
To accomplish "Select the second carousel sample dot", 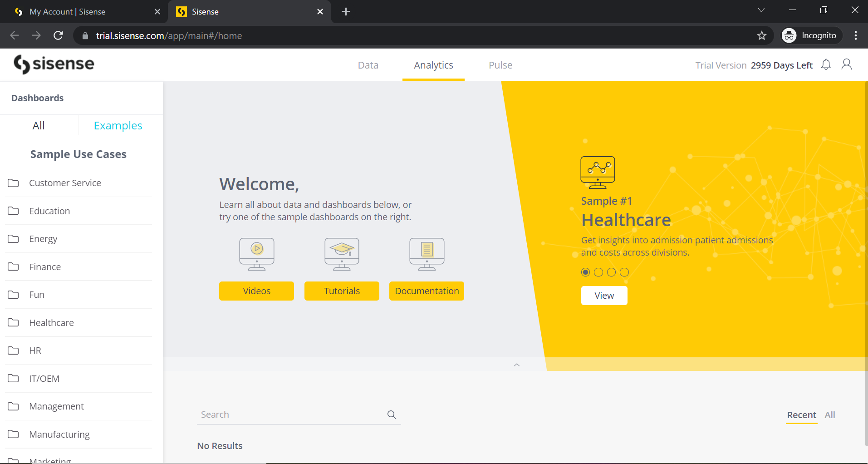I will [598, 272].
